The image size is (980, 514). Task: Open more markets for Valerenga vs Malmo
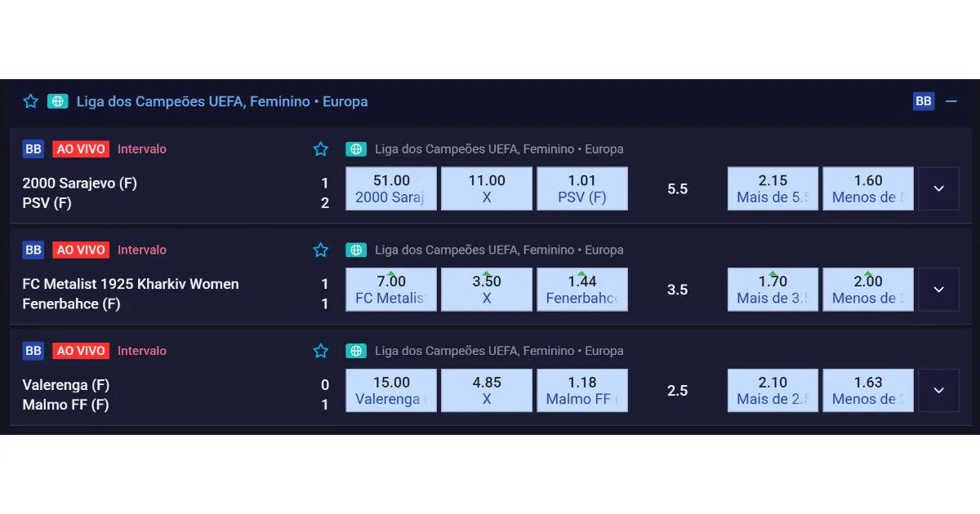tap(938, 390)
